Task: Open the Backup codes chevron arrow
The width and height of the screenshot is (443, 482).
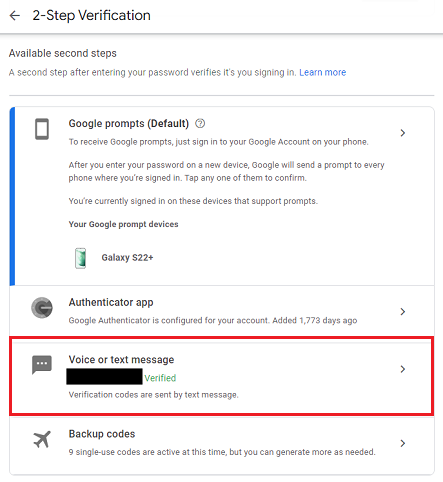Action: click(403, 443)
